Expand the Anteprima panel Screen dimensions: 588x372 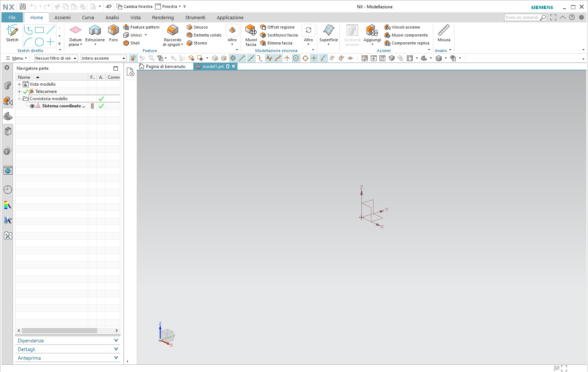click(68, 358)
